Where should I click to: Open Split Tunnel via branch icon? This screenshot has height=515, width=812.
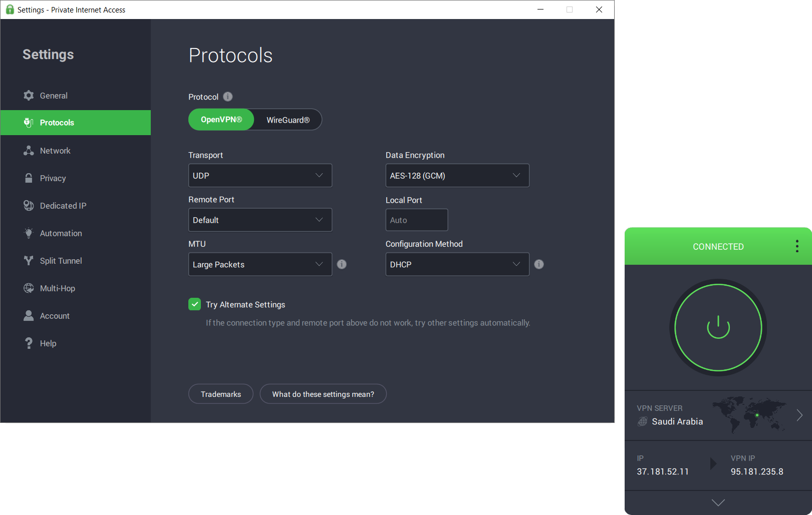29,260
